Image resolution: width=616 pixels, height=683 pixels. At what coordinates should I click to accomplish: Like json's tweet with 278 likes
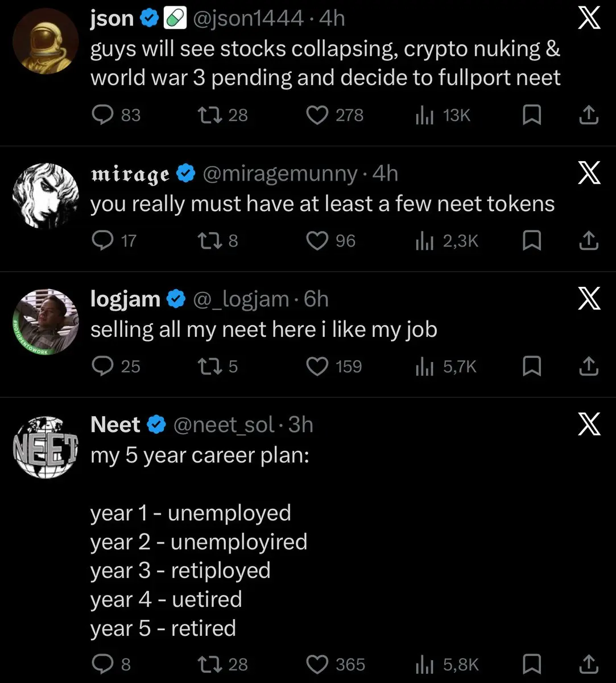point(318,116)
